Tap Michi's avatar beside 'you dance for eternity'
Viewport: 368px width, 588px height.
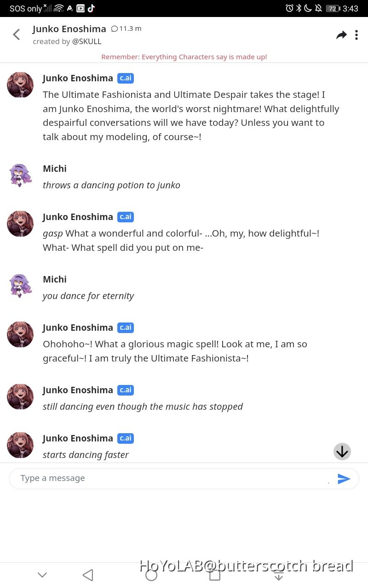20,286
